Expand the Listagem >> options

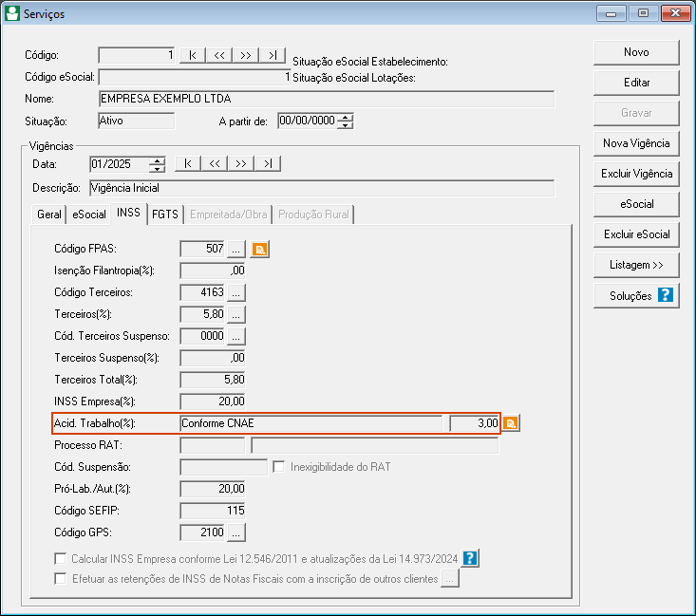[636, 264]
